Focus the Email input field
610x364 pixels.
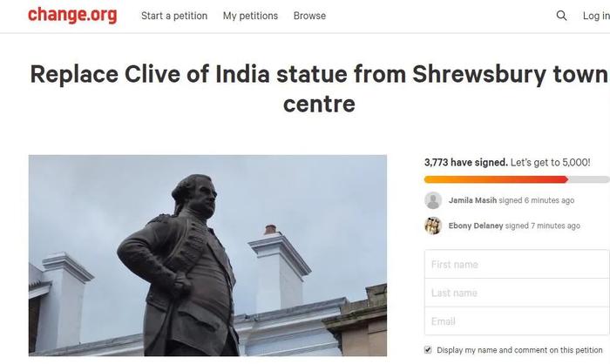tap(517, 320)
